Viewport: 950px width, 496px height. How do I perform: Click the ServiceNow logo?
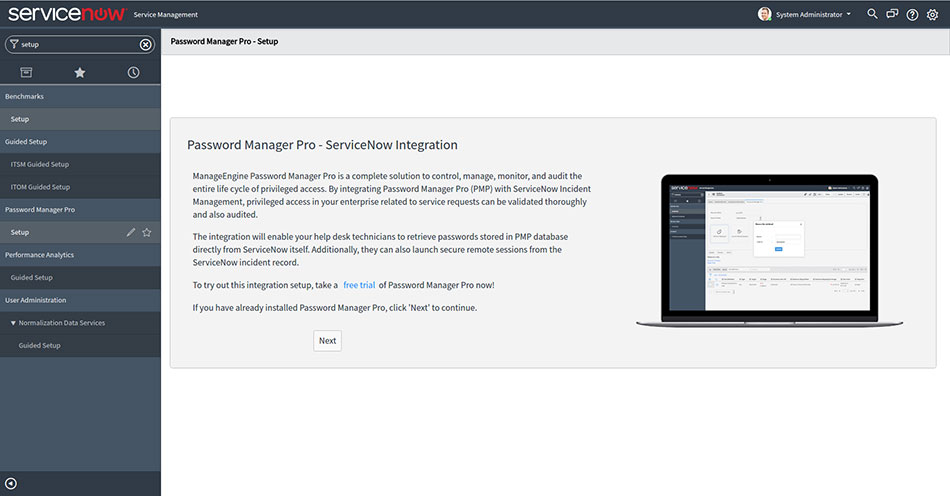[x=67, y=14]
